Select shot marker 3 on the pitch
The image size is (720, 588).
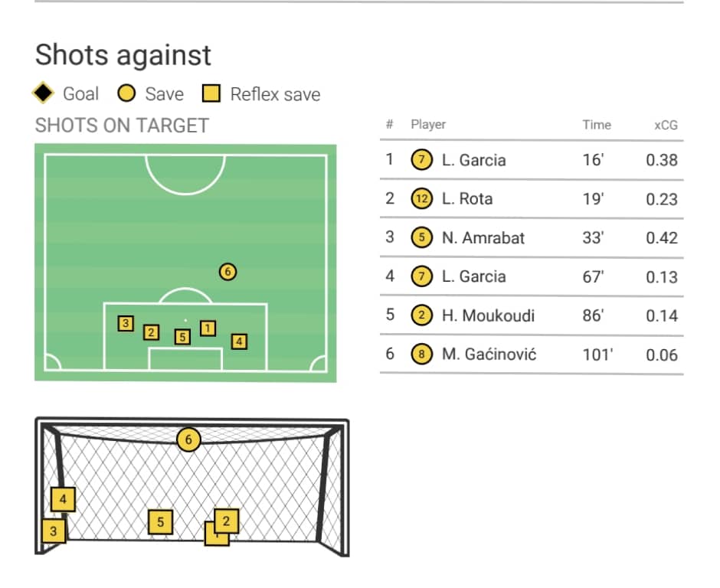coord(126,323)
